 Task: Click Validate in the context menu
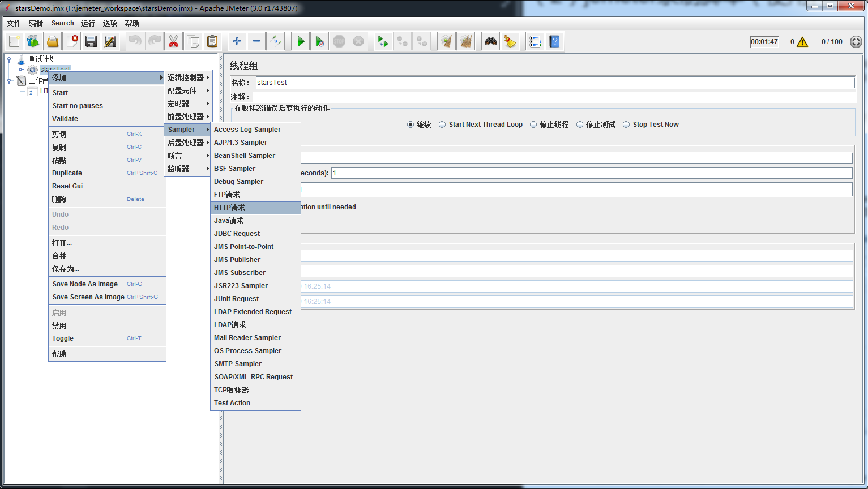point(107,119)
